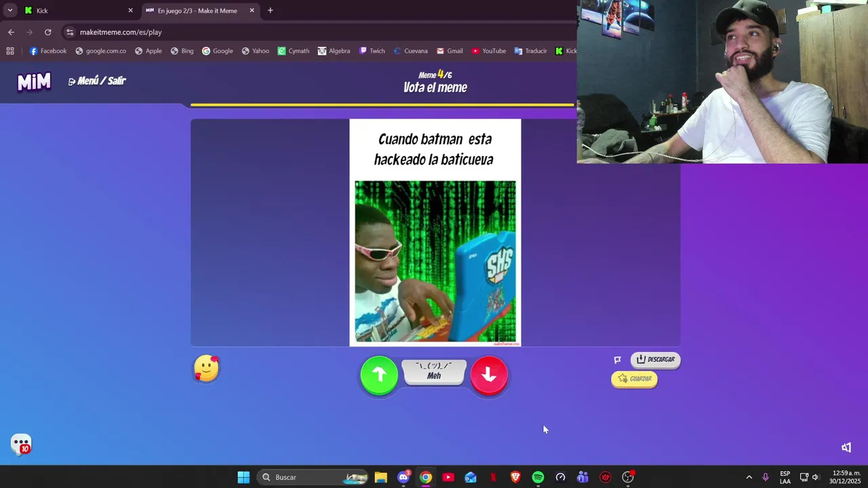View site information icon in address bar
The height and width of the screenshot is (488, 868).
tap(70, 32)
